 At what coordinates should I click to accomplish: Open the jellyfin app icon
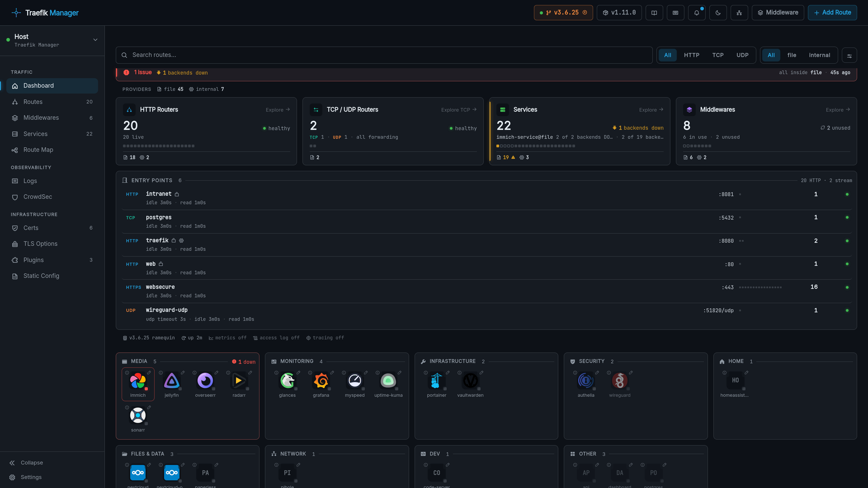point(172,381)
